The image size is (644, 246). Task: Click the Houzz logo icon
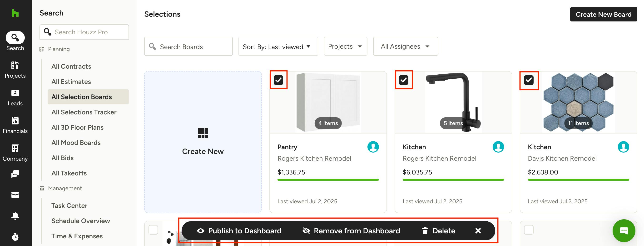click(x=15, y=13)
